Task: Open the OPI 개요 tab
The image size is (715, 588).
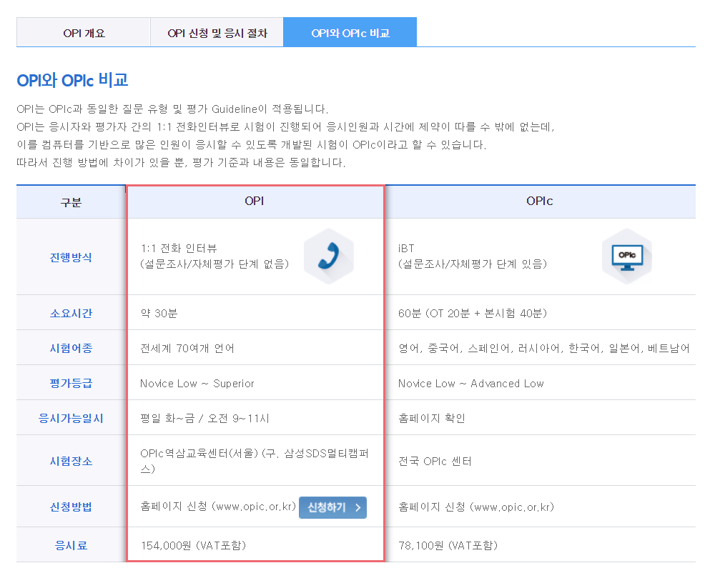Action: [84, 32]
